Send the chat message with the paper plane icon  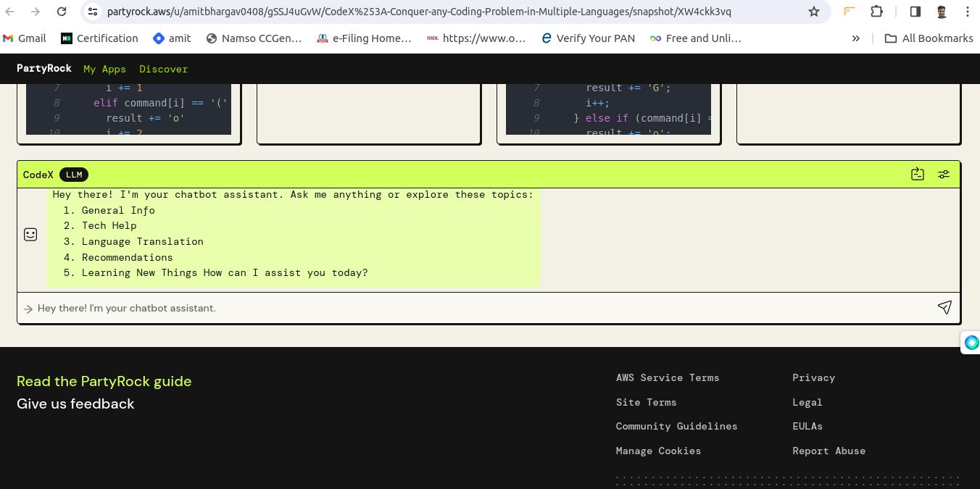[x=944, y=307]
